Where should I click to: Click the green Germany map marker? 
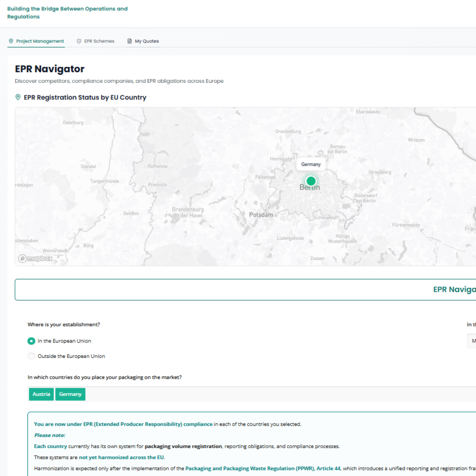[311, 181]
